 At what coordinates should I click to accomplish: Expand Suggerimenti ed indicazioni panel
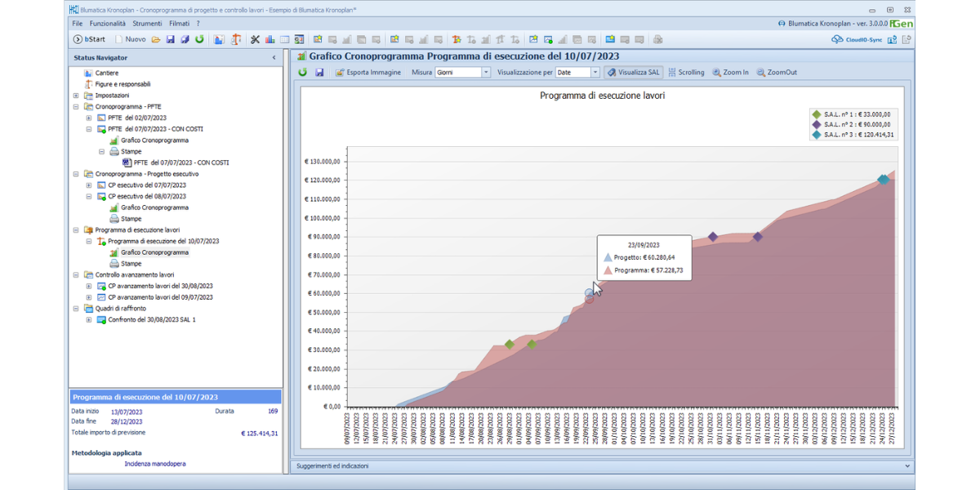tap(908, 466)
